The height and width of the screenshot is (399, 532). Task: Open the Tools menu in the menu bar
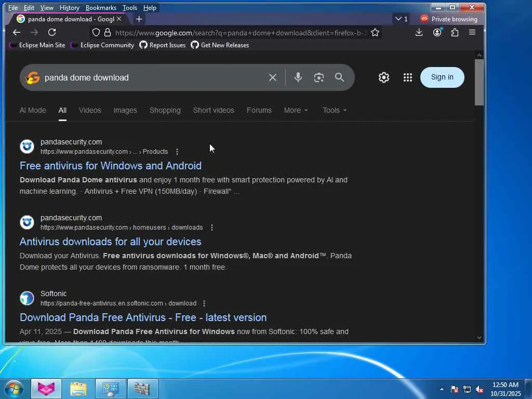pyautogui.click(x=129, y=7)
